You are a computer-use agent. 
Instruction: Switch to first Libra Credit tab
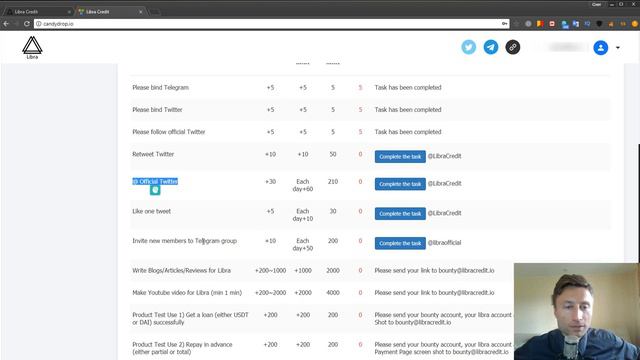(x=39, y=12)
